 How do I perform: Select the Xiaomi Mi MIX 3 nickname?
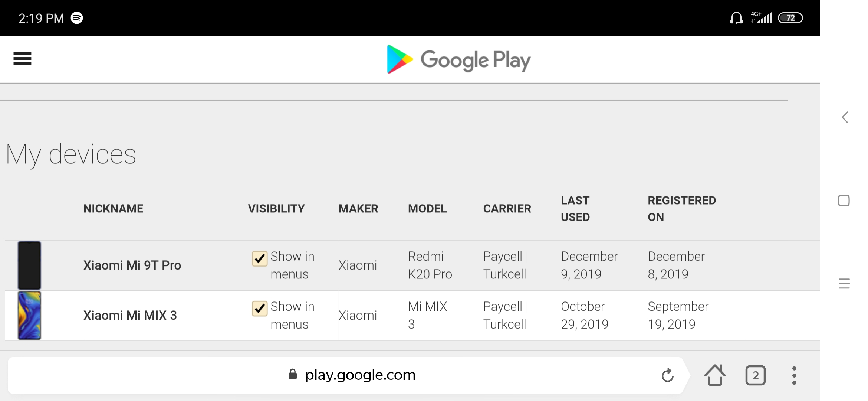tap(130, 315)
